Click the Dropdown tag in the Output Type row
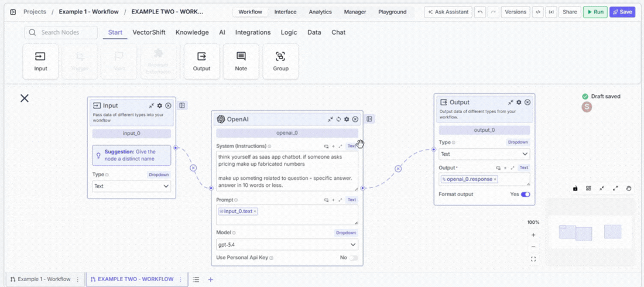Image resolution: width=644 pixels, height=287 pixels. 518,142
